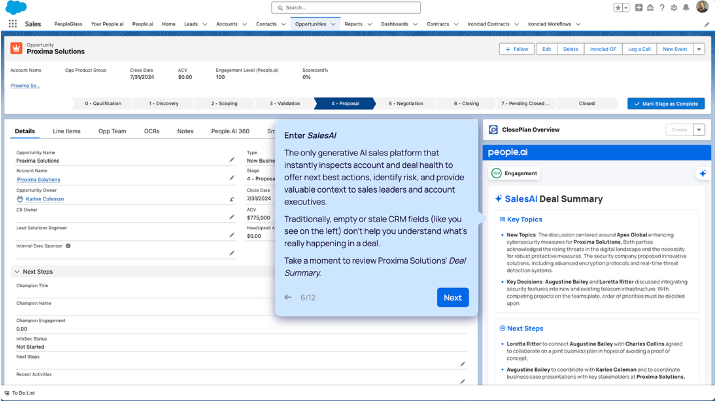Open the truncated Proxima account link in header
716x402 pixels.
pos(25,85)
